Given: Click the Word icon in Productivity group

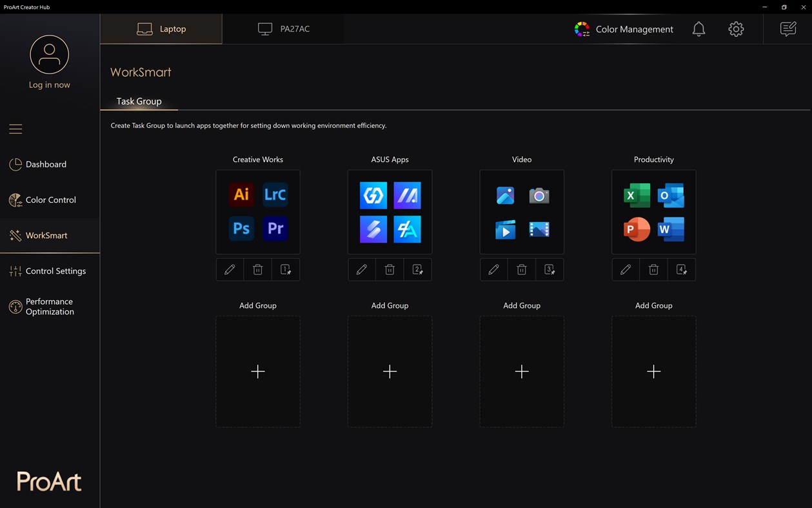Looking at the screenshot, I should (x=671, y=229).
